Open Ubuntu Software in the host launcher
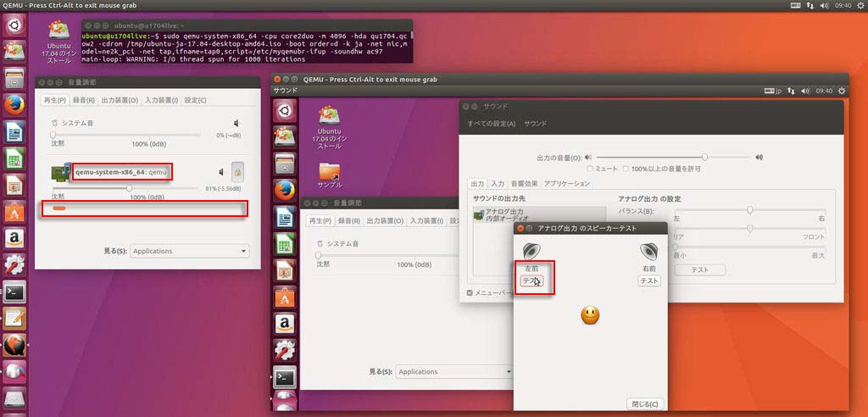Viewport: 868px width, 417px height. point(14,212)
